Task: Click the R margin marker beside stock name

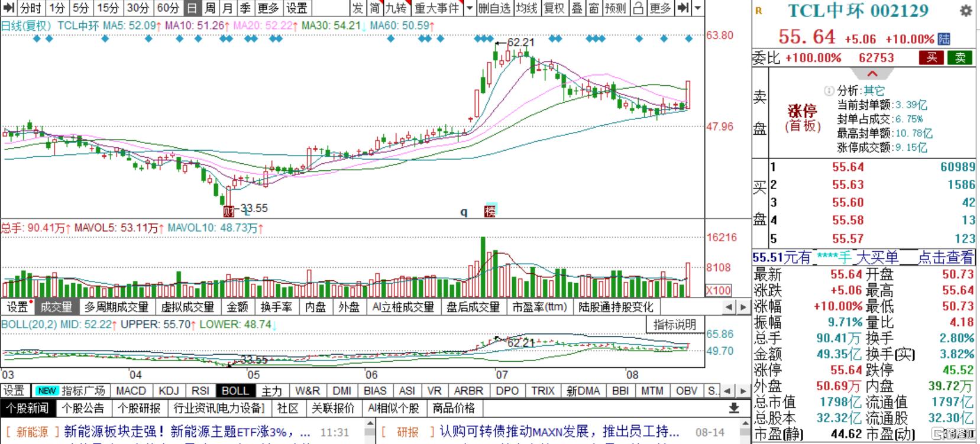Action: pyautogui.click(x=759, y=11)
